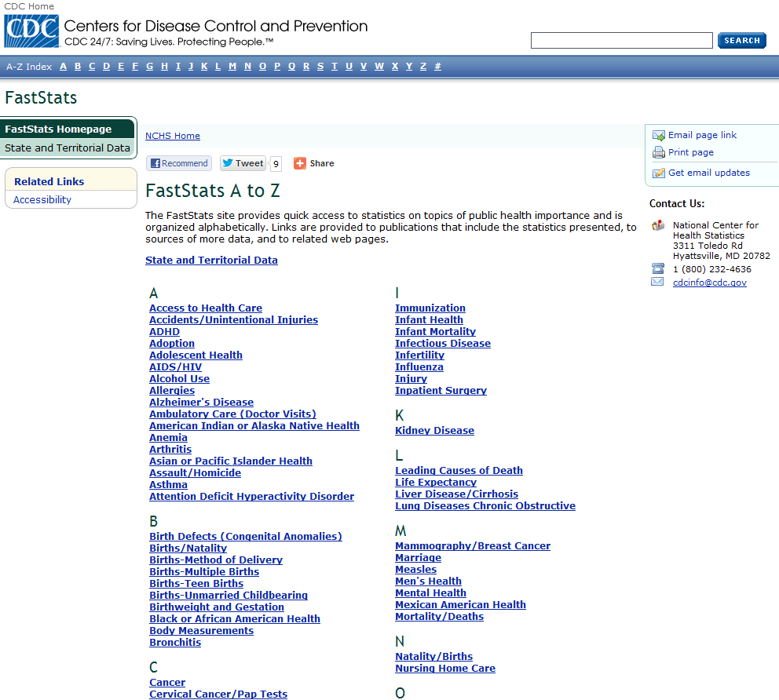Image resolution: width=779 pixels, height=700 pixels.
Task: Open the Bronchitis topic link
Action: [x=175, y=643]
